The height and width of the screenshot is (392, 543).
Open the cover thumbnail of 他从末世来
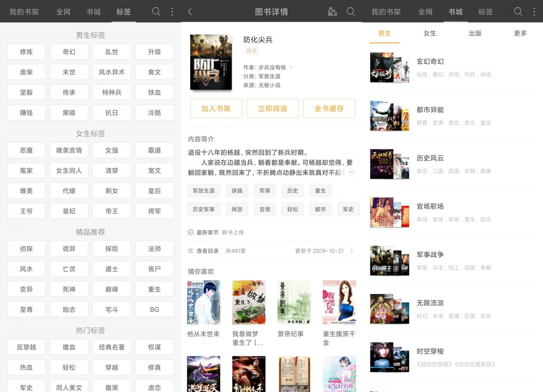click(204, 302)
